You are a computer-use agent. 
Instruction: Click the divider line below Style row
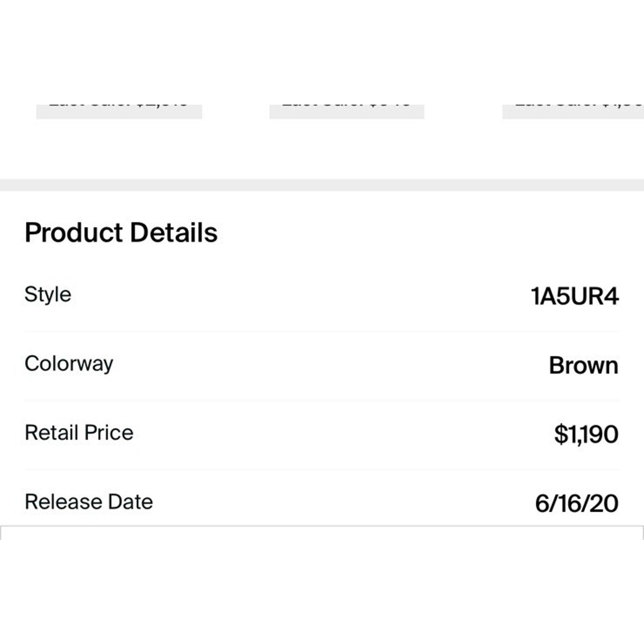pyautogui.click(x=322, y=331)
